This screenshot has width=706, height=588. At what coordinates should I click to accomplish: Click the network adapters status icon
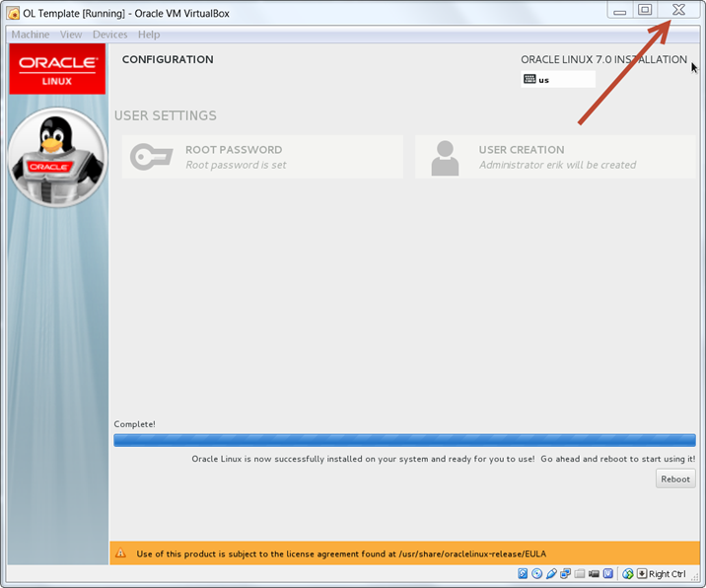(566, 573)
